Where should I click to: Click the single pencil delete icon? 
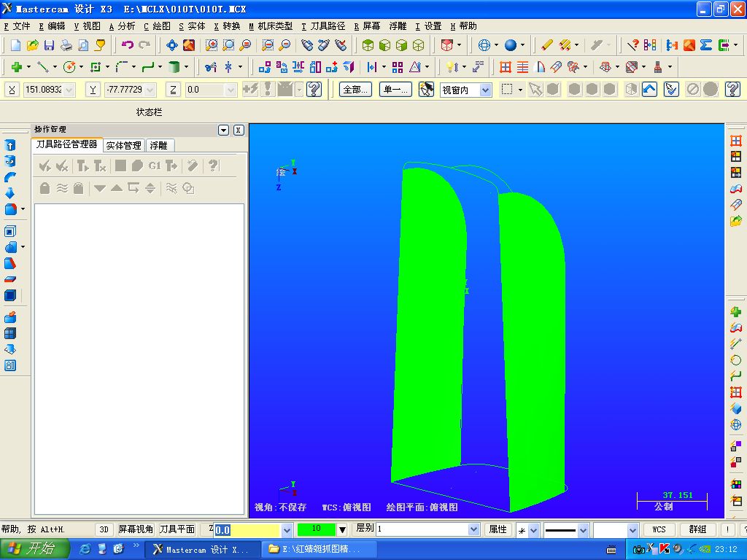coord(547,45)
